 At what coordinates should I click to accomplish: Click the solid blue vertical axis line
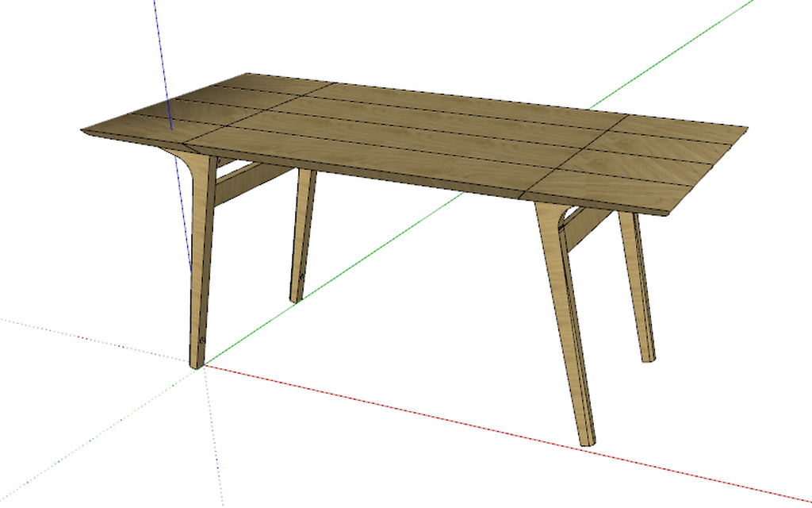pyautogui.click(x=163, y=65)
